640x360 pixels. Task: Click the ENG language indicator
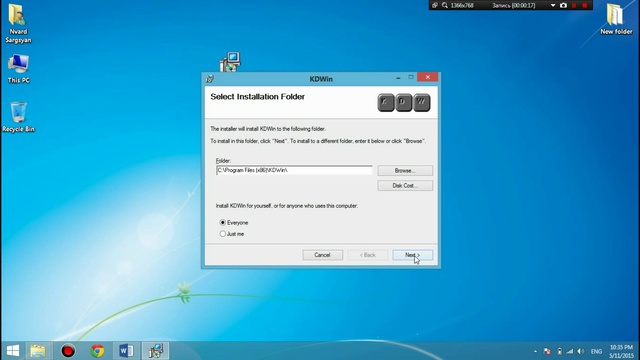(596, 351)
